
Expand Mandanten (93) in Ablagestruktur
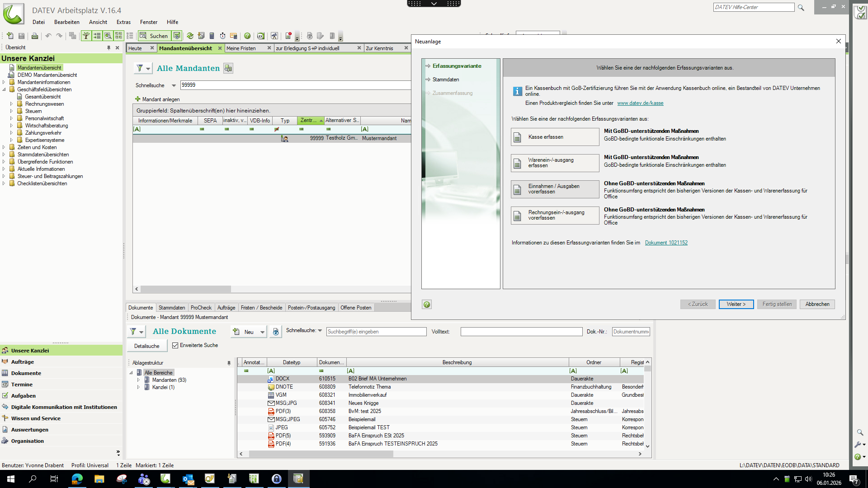pos(138,380)
